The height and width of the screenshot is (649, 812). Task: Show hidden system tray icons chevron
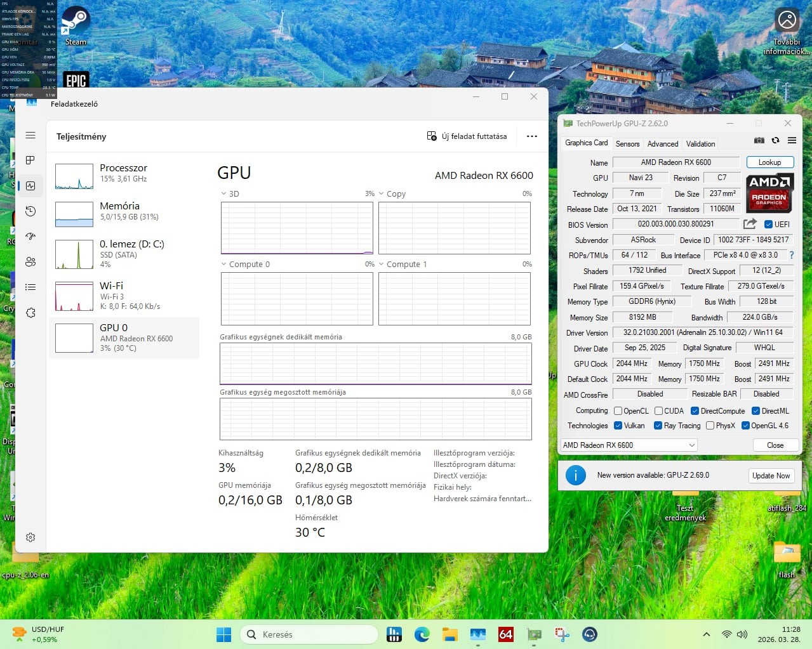click(706, 634)
